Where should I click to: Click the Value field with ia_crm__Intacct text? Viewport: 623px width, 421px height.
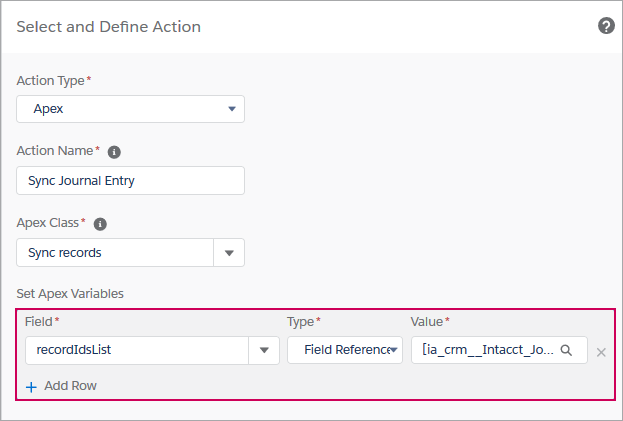[x=488, y=350]
